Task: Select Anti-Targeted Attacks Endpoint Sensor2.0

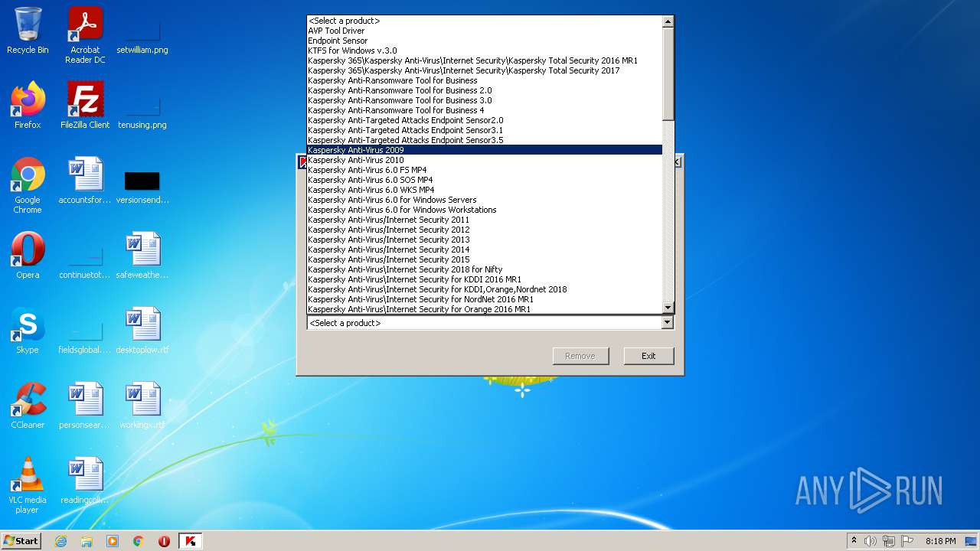Action: pos(485,120)
